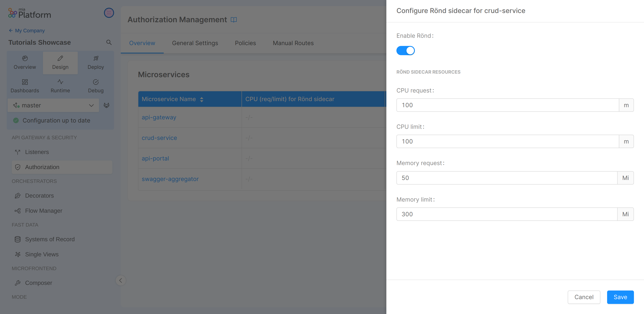Sort the Microservice Name column
This screenshot has height=314, width=644.
point(201,99)
